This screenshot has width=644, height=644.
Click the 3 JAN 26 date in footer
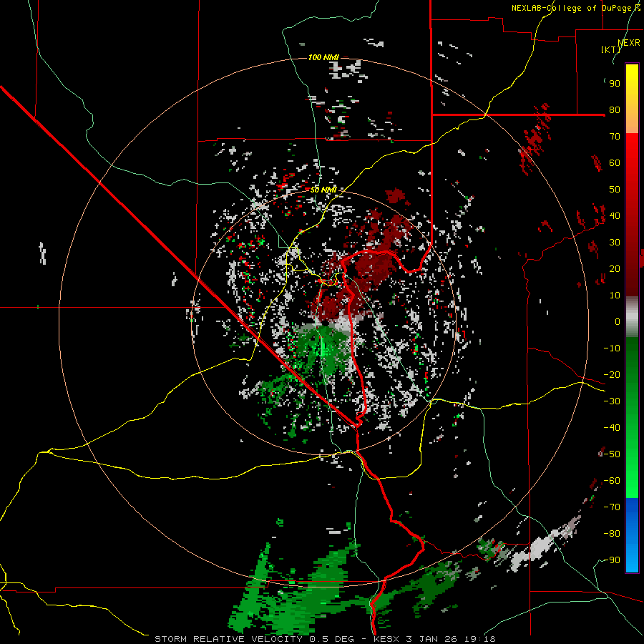432,639
